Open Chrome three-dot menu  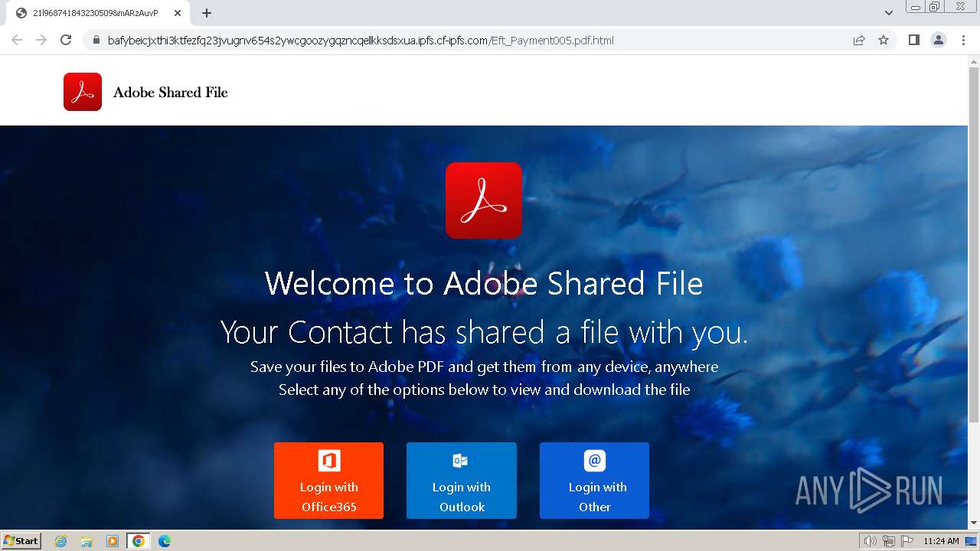963,41
